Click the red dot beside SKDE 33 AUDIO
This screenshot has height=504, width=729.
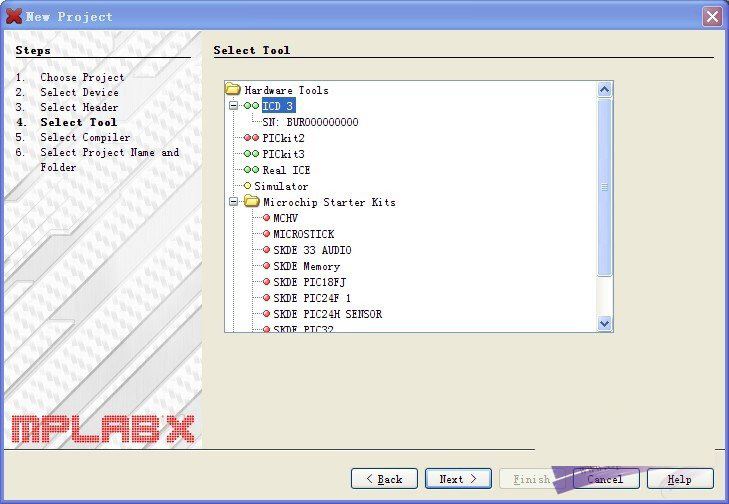(x=266, y=250)
